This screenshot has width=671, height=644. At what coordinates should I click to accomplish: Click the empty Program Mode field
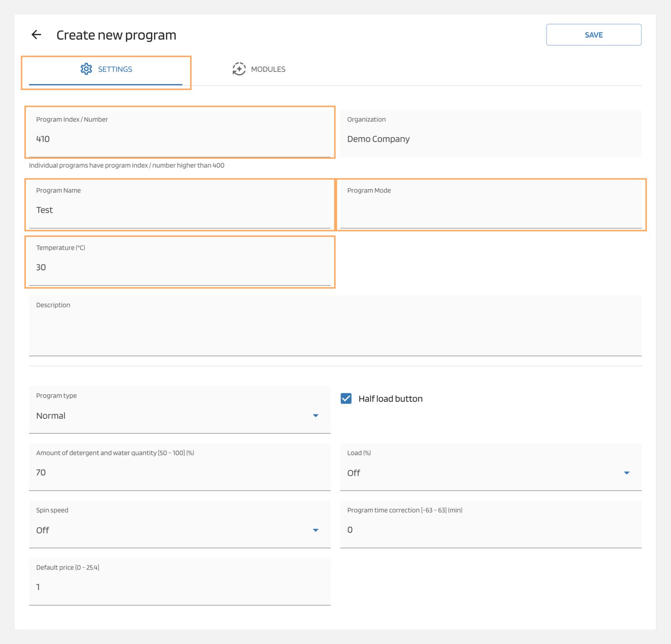click(491, 210)
